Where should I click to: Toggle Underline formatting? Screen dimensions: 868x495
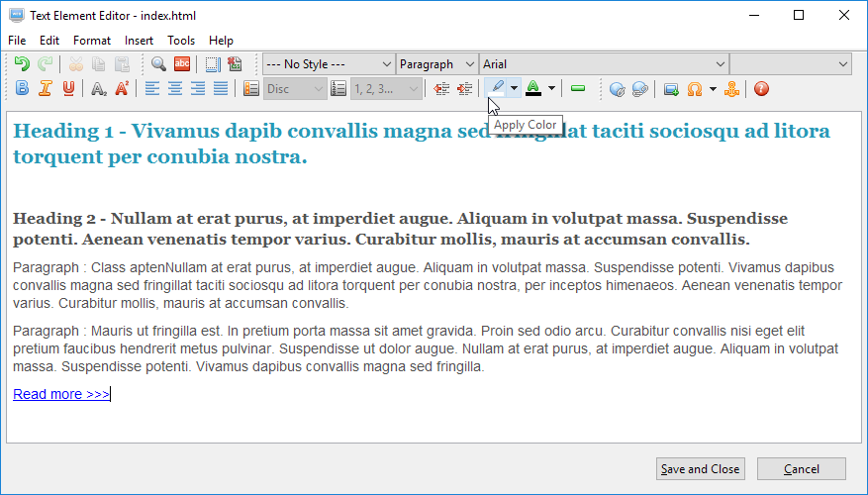click(68, 88)
